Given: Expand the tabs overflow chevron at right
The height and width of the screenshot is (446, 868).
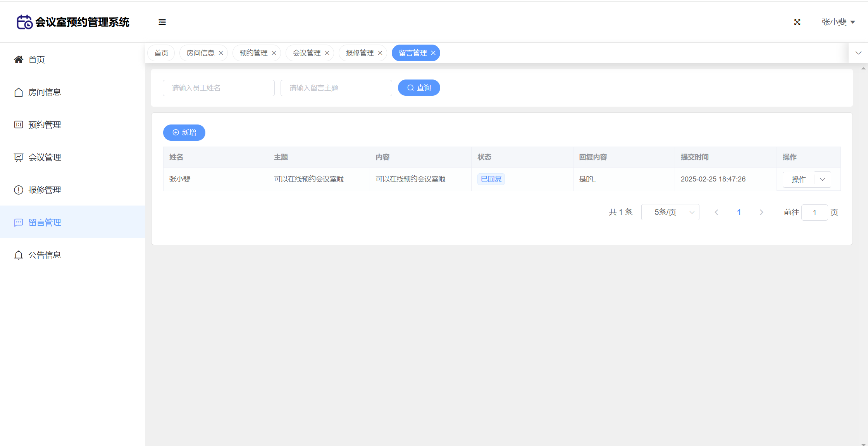Looking at the screenshot, I should click(x=858, y=53).
